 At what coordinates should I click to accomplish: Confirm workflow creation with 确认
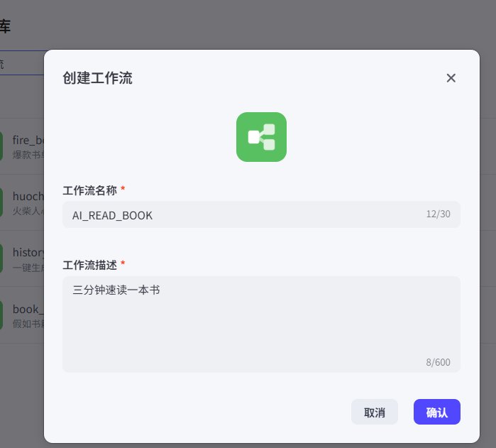437,412
